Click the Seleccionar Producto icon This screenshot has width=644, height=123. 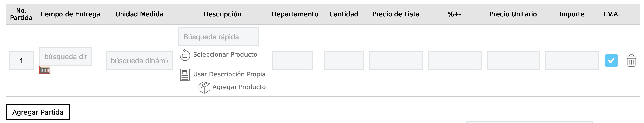(185, 55)
